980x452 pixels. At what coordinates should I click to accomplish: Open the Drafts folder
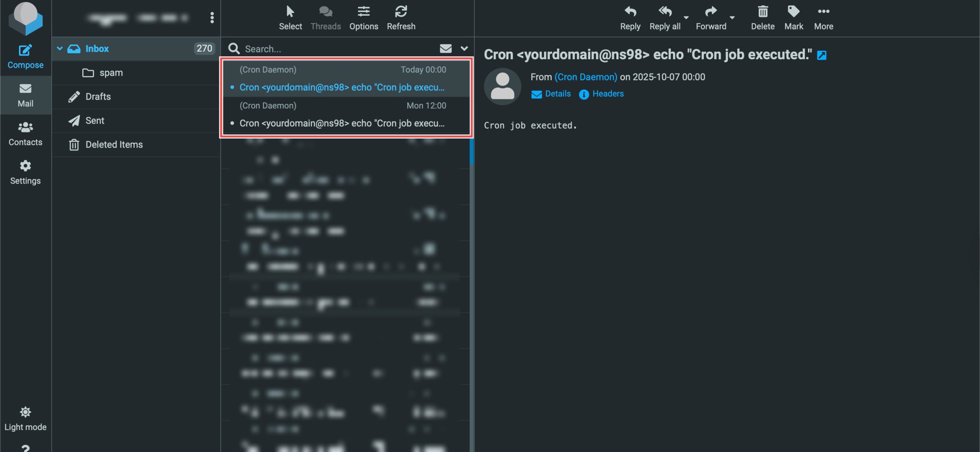tap(98, 97)
